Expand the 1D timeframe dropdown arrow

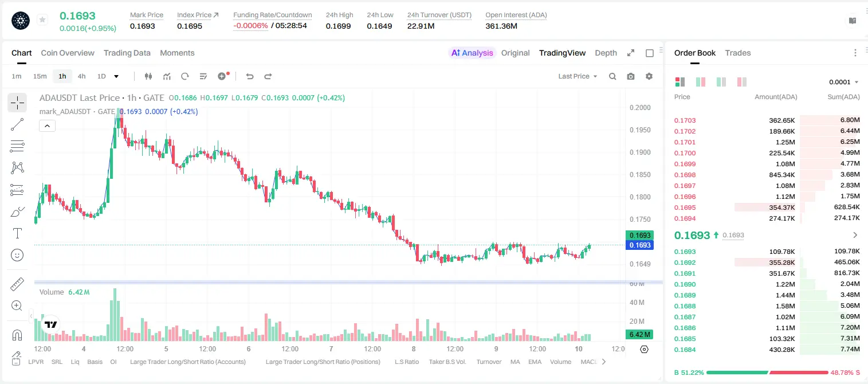click(x=116, y=76)
